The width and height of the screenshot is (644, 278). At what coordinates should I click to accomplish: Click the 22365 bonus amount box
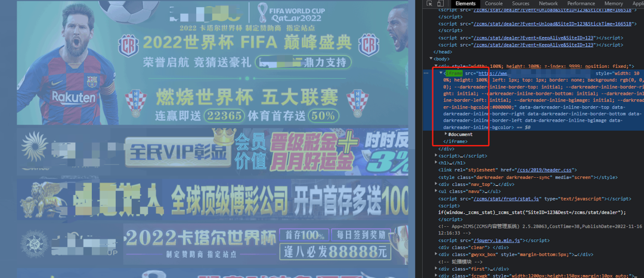tap(224, 116)
